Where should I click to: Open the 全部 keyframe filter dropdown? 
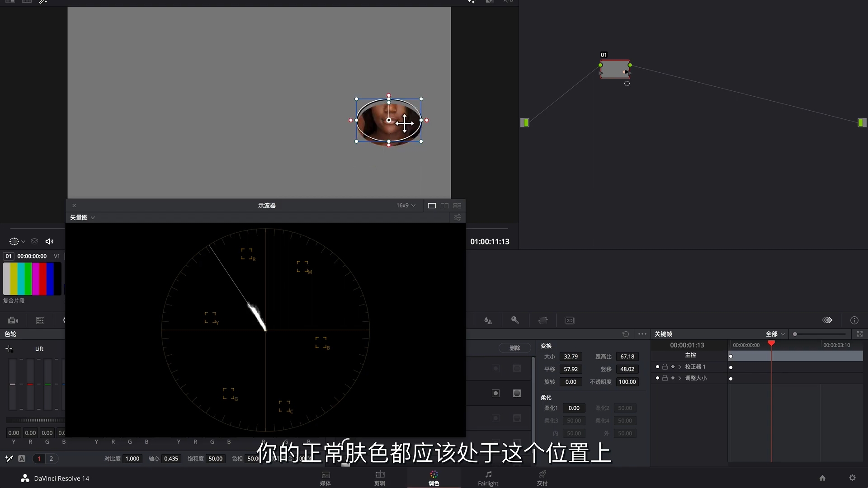(x=775, y=334)
